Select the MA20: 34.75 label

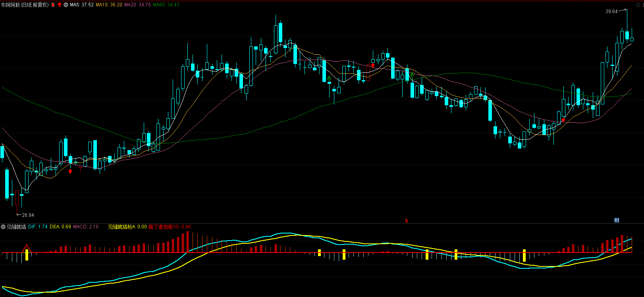coord(137,5)
